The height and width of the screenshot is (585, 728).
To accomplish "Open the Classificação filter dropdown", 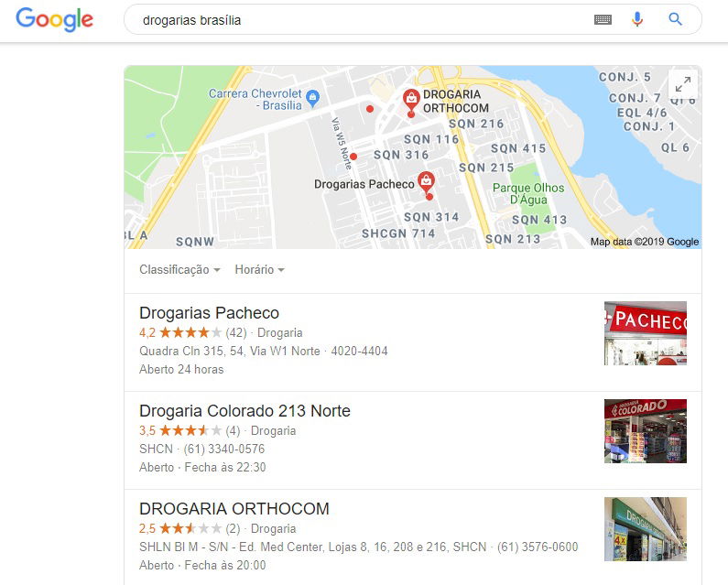I will [x=179, y=270].
